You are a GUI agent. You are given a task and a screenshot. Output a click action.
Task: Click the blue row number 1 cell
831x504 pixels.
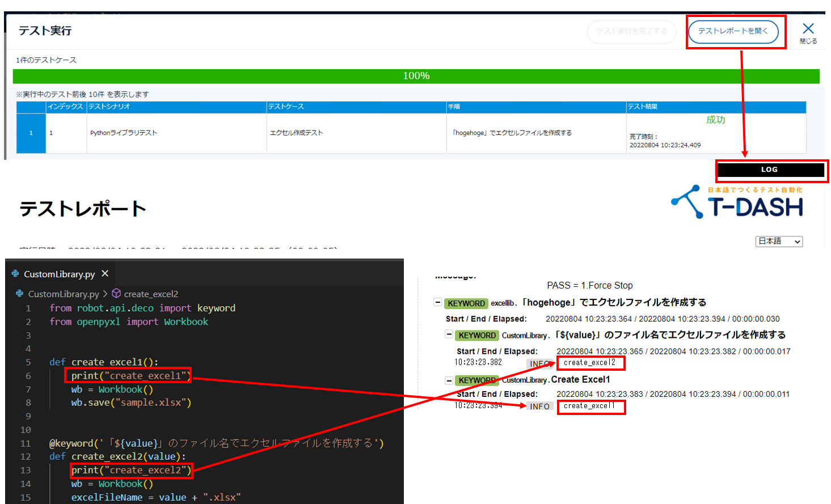point(31,133)
